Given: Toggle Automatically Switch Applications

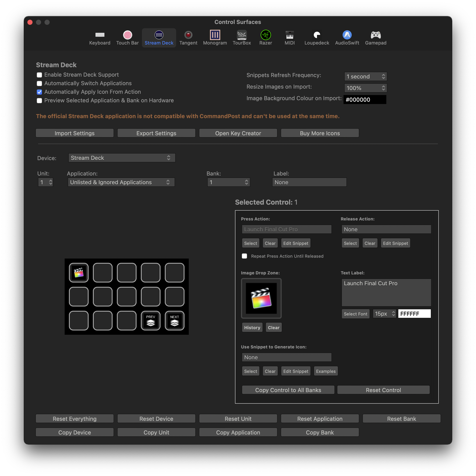Looking at the screenshot, I should point(39,83).
